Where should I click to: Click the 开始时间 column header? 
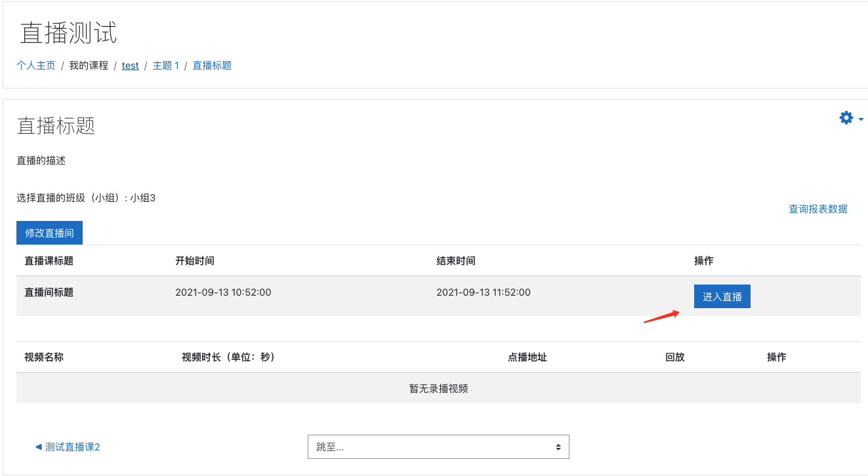point(195,261)
